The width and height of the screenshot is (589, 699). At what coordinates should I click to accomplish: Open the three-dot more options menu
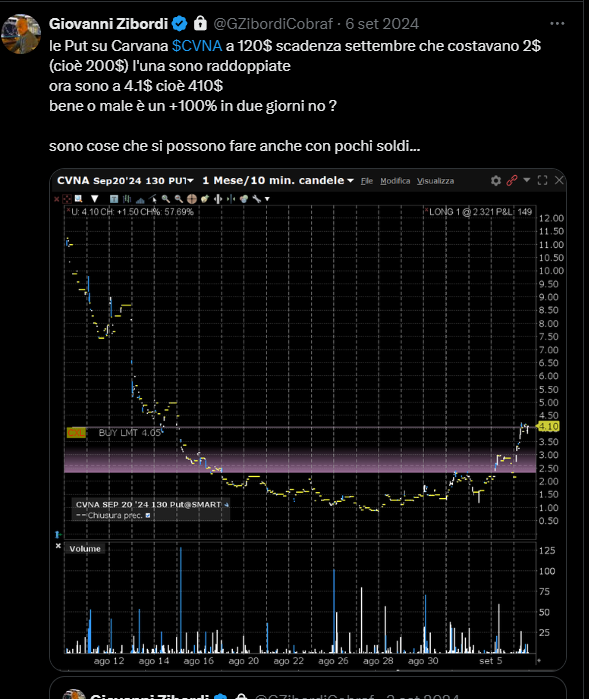pos(557,24)
